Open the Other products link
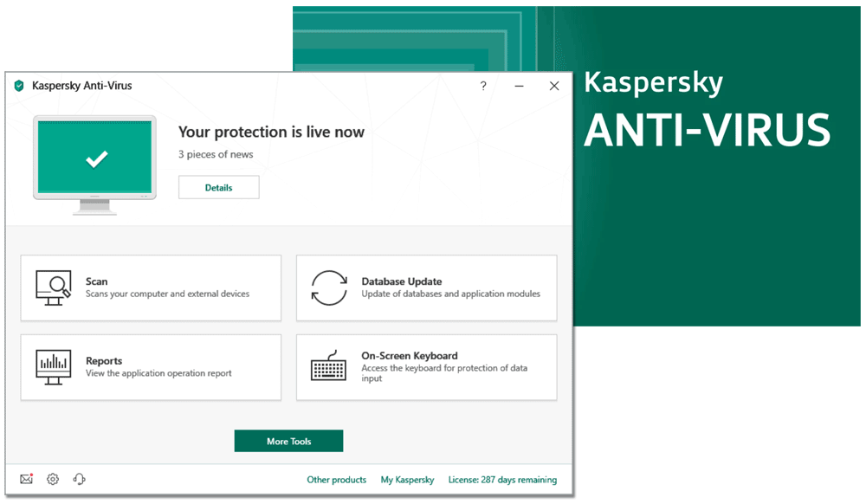 click(336, 479)
